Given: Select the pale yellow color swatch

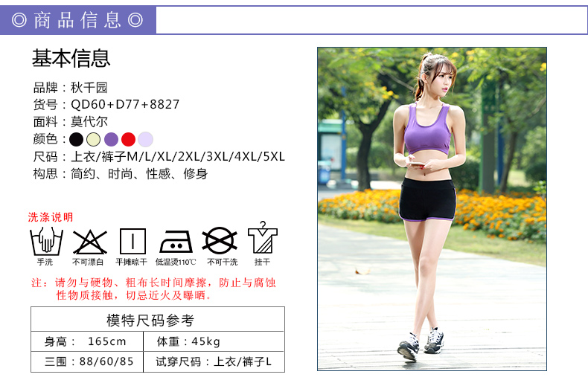Looking at the screenshot, I should pyautogui.click(x=93, y=139).
